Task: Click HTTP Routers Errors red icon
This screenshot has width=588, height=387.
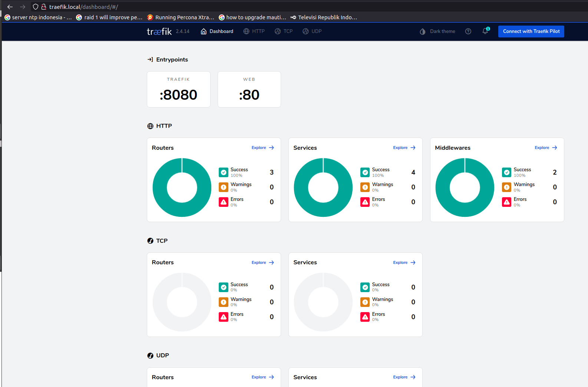Action: pyautogui.click(x=224, y=202)
